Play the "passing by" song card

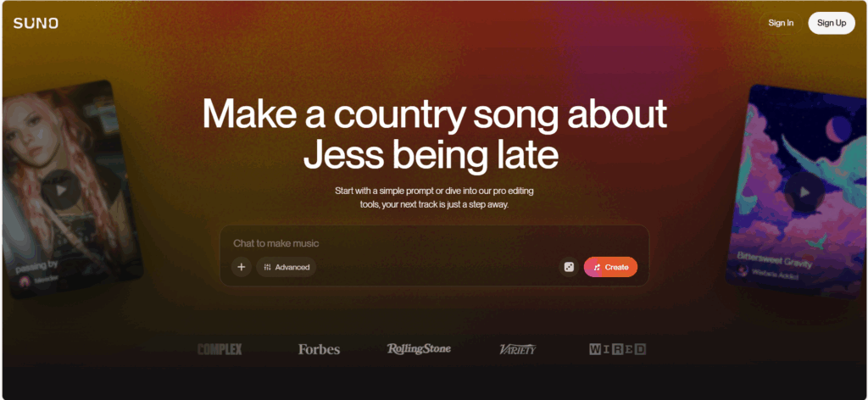pyautogui.click(x=61, y=190)
